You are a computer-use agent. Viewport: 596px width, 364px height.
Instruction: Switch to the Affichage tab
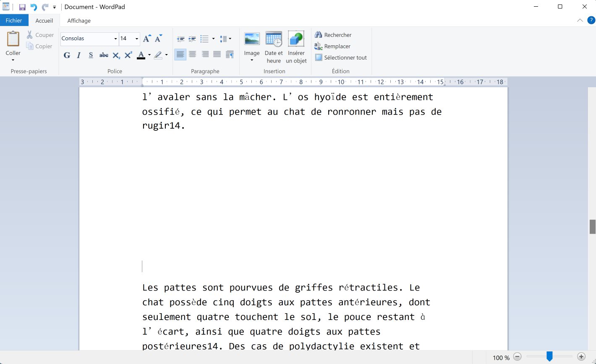tap(79, 20)
